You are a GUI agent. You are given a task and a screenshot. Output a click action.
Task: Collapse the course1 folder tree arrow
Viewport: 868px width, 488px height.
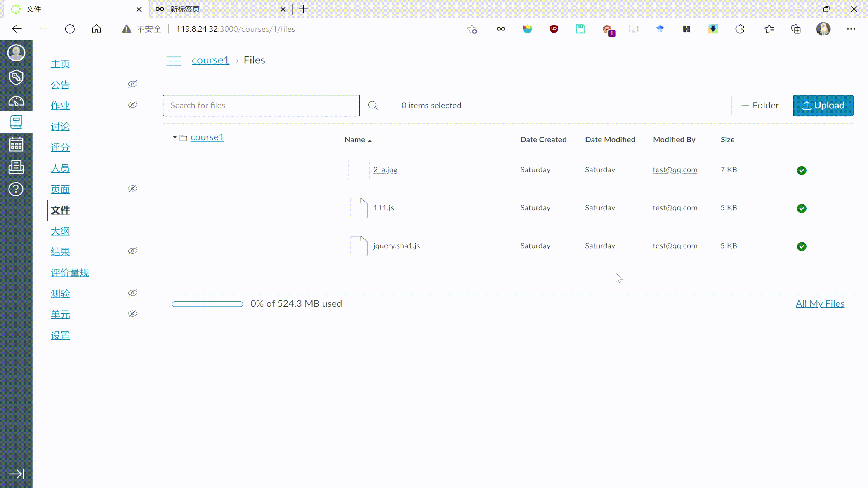tap(175, 137)
